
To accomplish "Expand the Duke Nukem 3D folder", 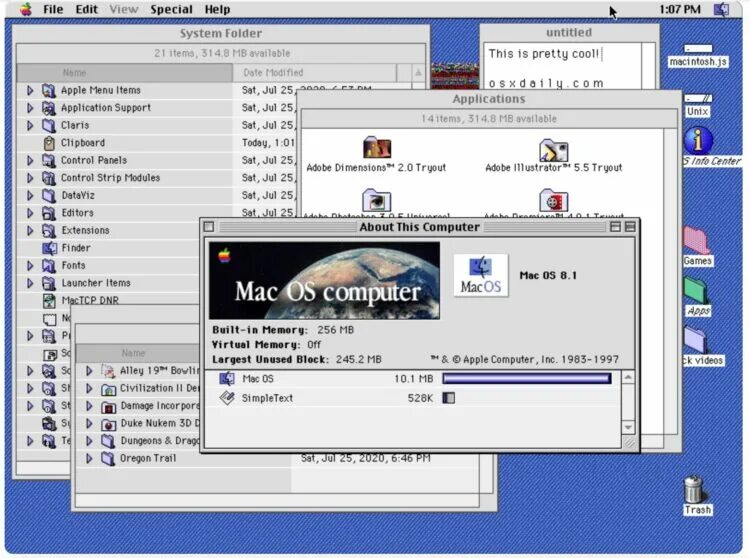I will (x=89, y=423).
